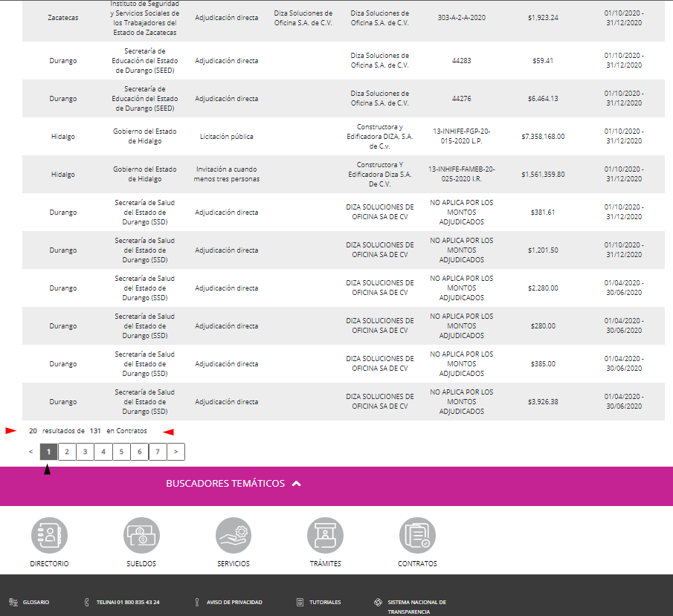
Task: Click the amount $6,464.13
Action: coord(543,98)
